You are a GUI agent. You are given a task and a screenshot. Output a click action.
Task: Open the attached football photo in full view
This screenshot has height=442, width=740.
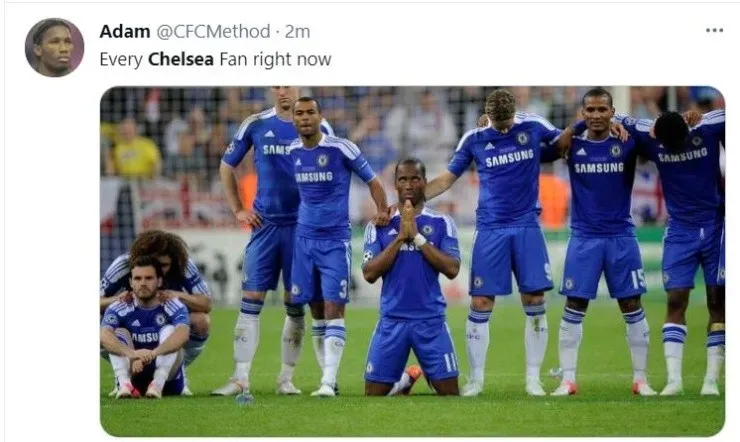[x=412, y=261]
